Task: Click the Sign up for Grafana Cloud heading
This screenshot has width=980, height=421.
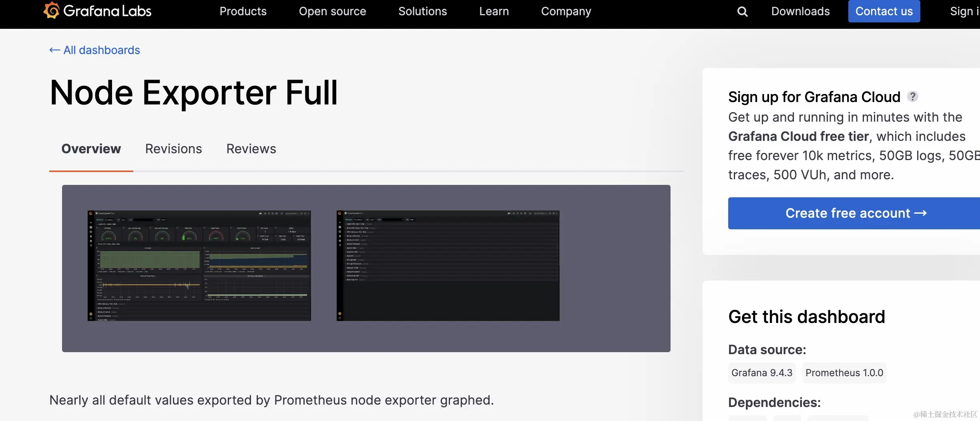Action: 814,97
